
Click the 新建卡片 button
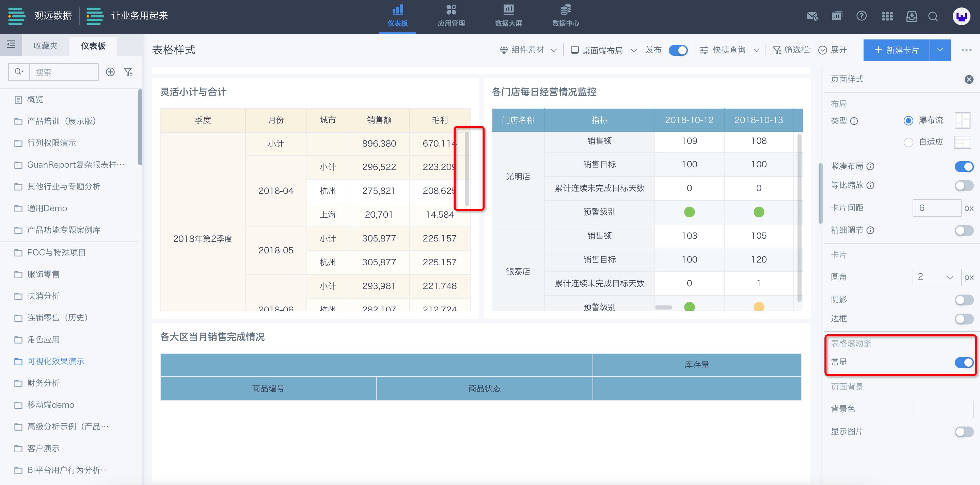[x=896, y=50]
